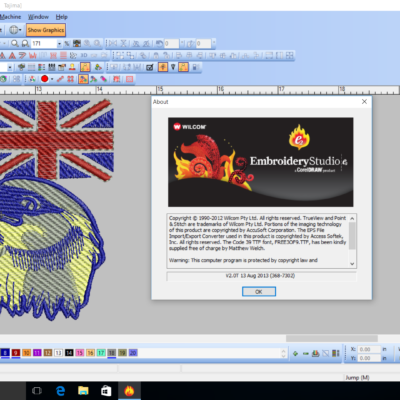The image size is (400, 400).
Task: Toggle highlighted icon right of stamp icon
Action: click(x=85, y=67)
